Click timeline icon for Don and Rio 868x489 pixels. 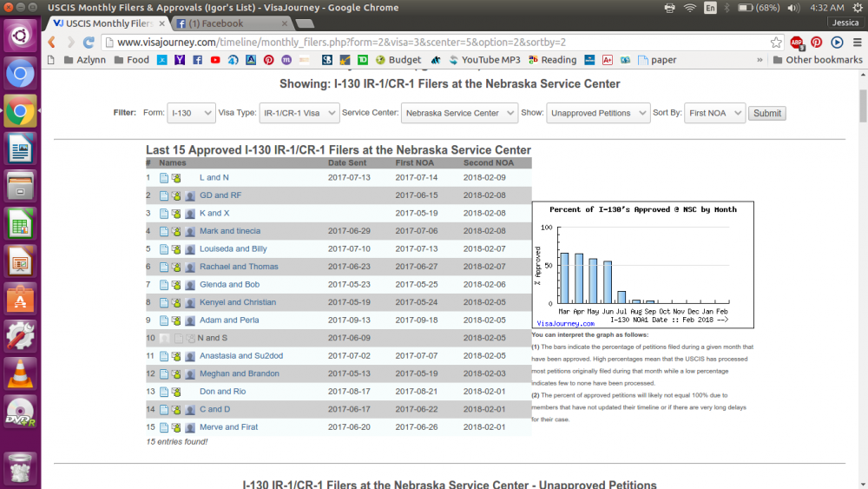pos(164,392)
